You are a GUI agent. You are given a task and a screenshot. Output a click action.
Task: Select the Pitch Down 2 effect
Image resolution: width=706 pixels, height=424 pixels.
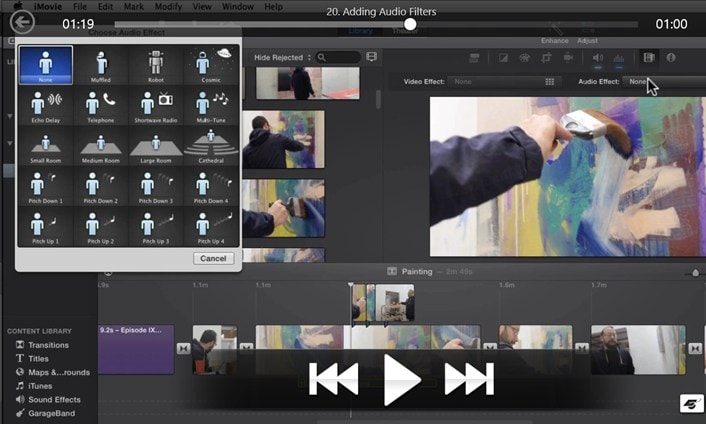point(101,187)
